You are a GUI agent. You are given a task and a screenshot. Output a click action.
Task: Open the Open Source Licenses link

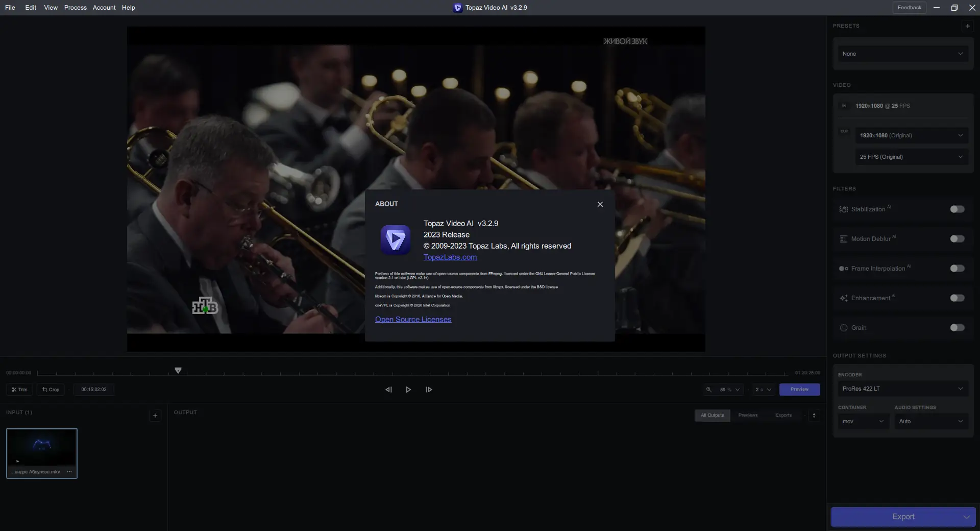[413, 320]
